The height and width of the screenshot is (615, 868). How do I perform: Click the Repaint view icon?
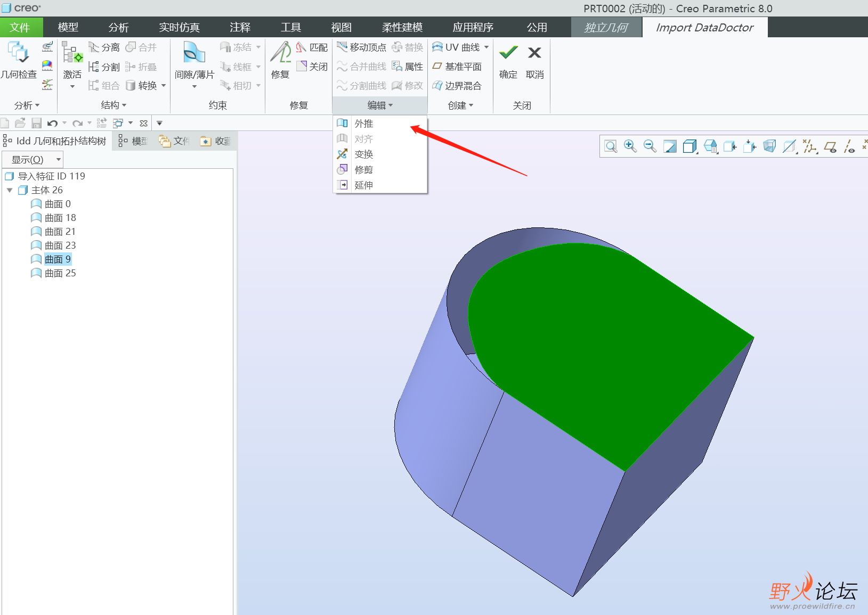point(670,146)
